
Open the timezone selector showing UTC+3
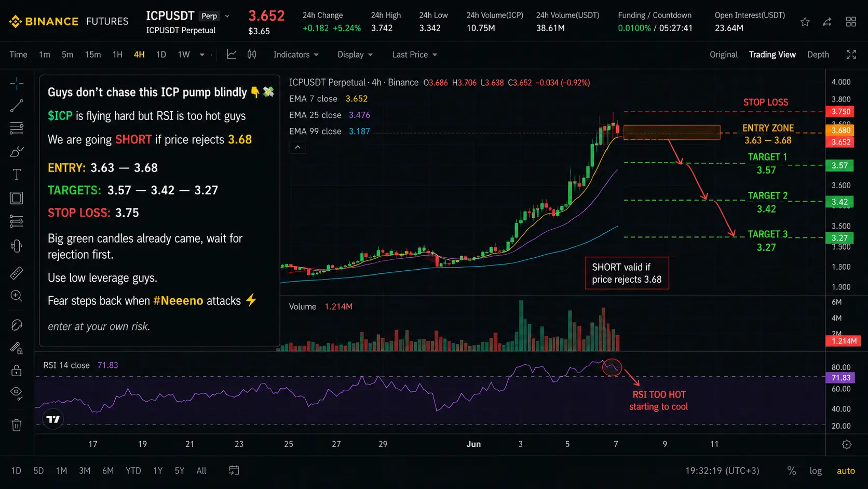(x=722, y=471)
